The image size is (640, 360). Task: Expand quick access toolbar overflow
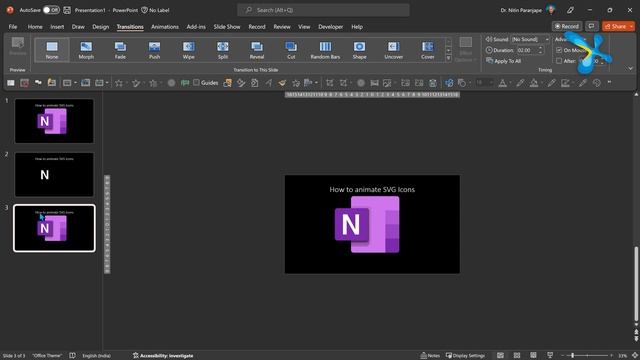[x=609, y=82]
